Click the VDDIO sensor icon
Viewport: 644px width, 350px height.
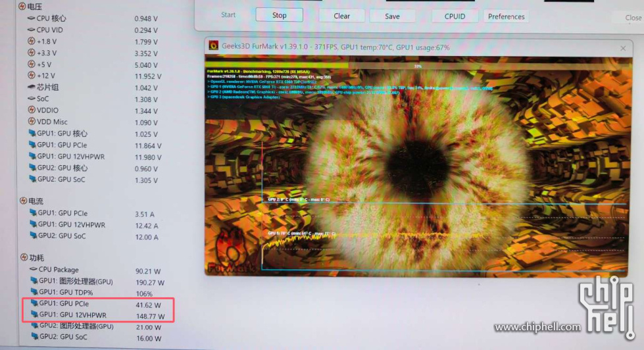pyautogui.click(x=32, y=110)
